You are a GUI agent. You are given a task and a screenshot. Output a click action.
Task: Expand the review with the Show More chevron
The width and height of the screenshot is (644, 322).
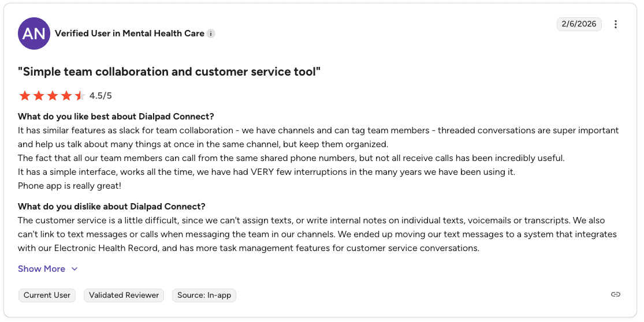click(75, 269)
